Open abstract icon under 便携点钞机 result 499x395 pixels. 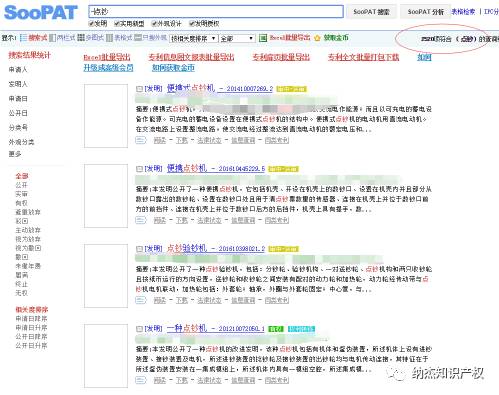tap(141, 220)
